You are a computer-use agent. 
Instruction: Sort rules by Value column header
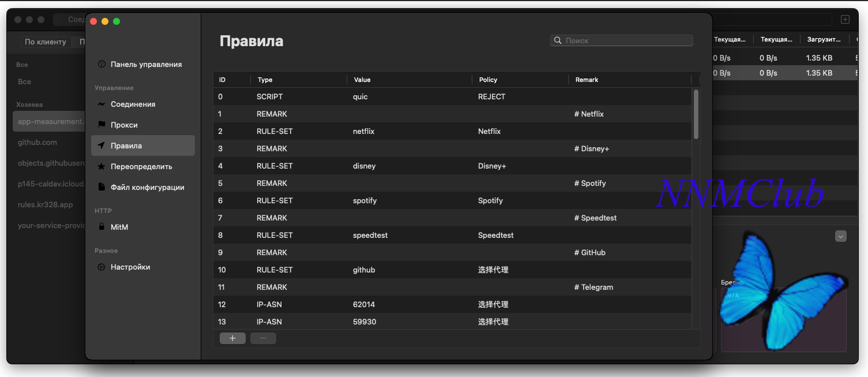409,80
